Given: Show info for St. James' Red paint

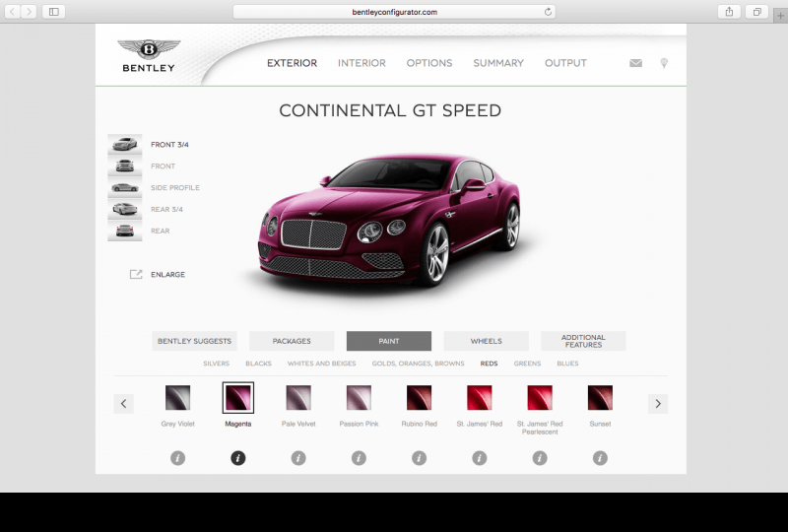Looking at the screenshot, I should tap(480, 458).
